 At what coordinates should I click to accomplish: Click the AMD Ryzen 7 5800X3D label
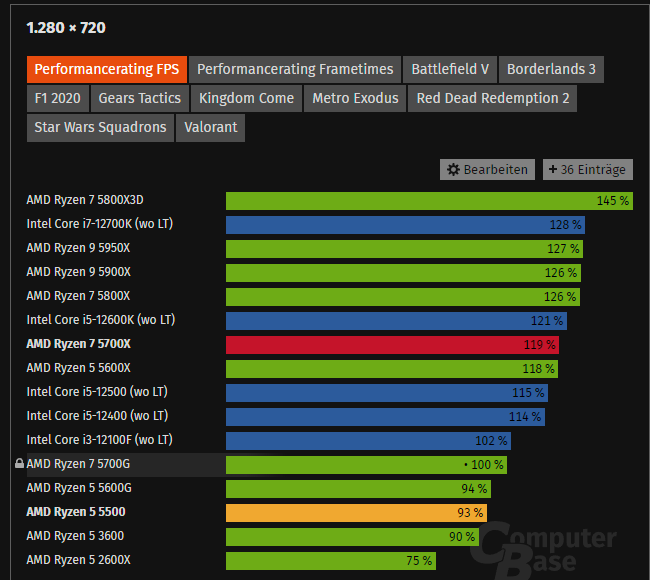click(85, 200)
